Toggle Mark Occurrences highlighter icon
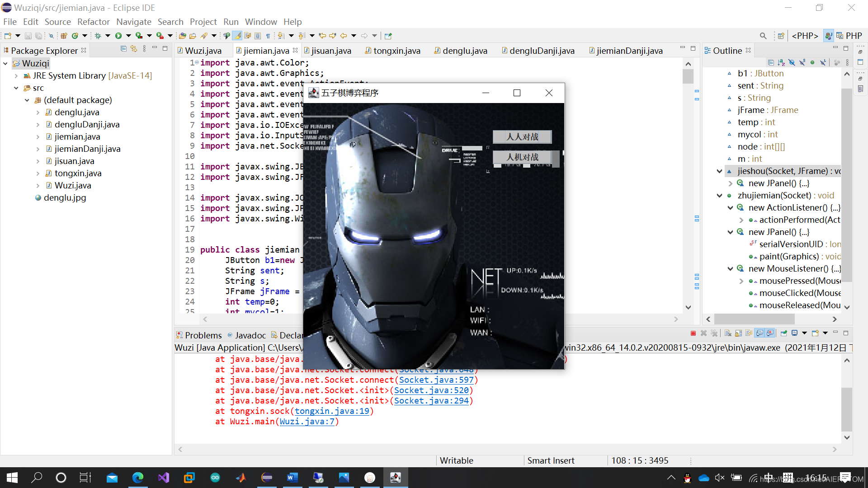The image size is (868, 488). click(237, 36)
